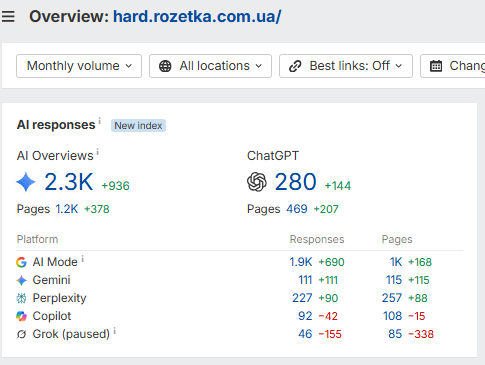
Task: Open Perplexity 227 responses value
Action: 302,298
